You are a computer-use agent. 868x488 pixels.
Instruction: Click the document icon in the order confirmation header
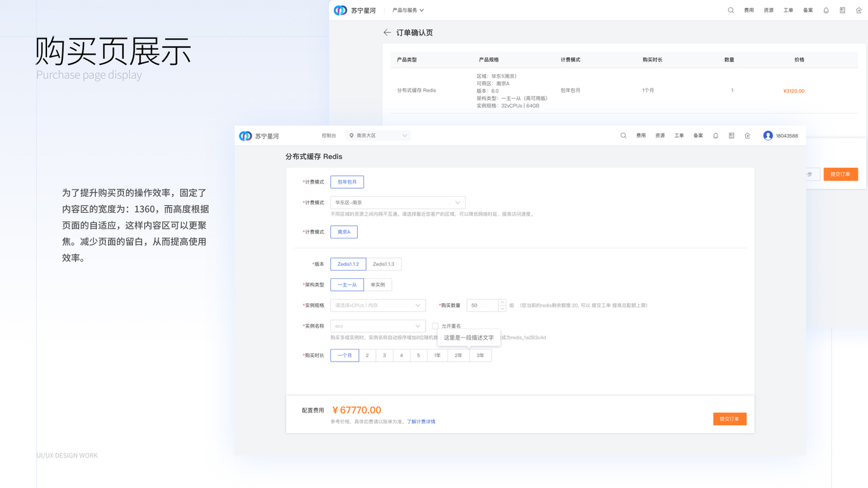[843, 10]
